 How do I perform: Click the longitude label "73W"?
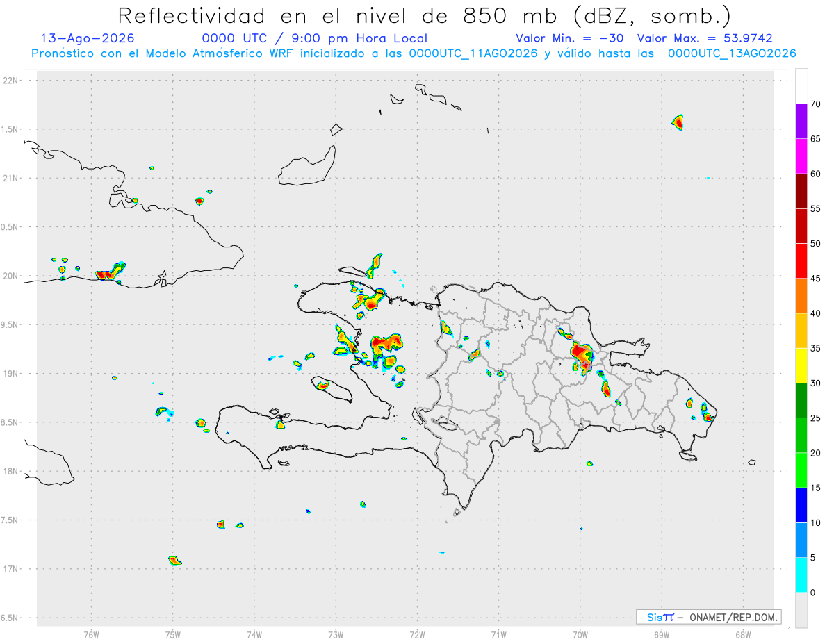(x=336, y=634)
